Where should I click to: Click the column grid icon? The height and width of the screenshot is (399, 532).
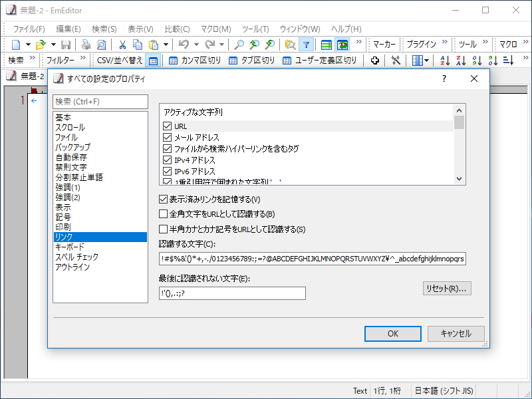pos(417,61)
